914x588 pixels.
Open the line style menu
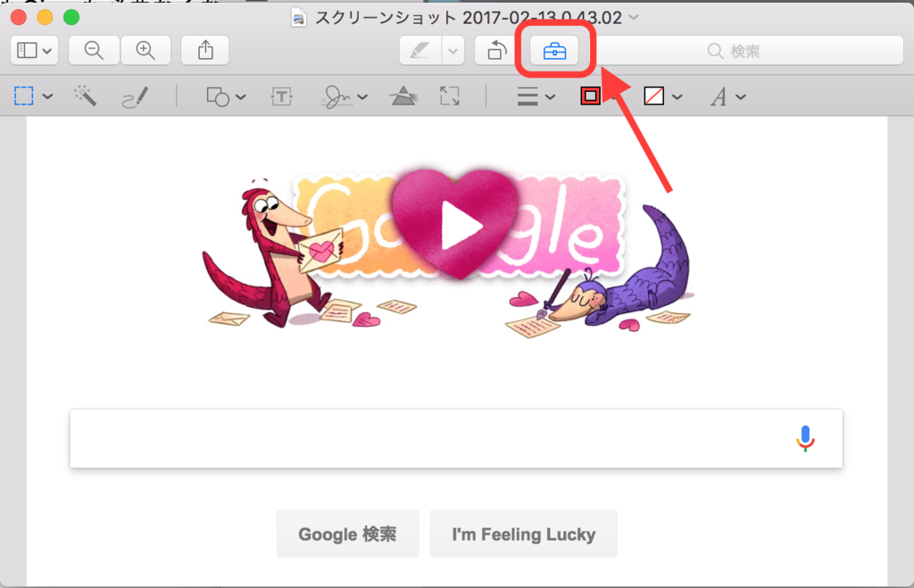tap(536, 96)
